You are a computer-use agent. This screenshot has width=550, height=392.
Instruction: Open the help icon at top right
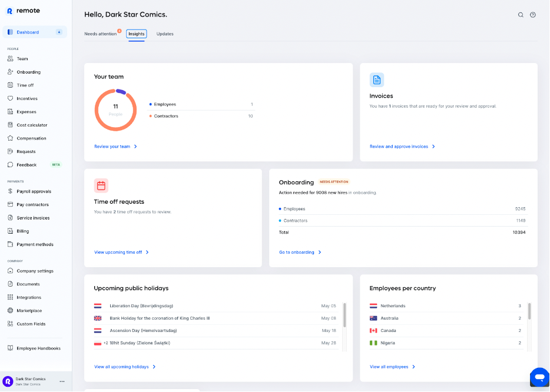[534, 15]
